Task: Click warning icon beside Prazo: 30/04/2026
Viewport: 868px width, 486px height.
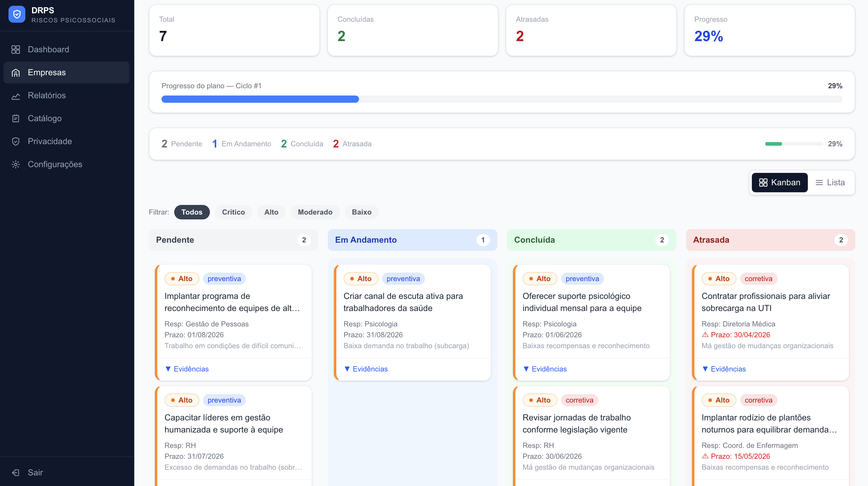Action: pyautogui.click(x=705, y=335)
